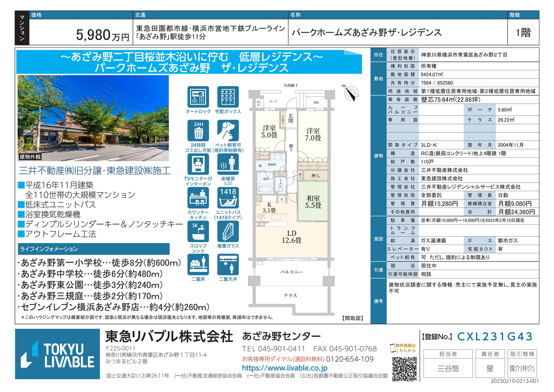Click the 24H garbage disposal icon
Image resolution: width=554 pixels, height=392 pixels.
click(x=198, y=131)
